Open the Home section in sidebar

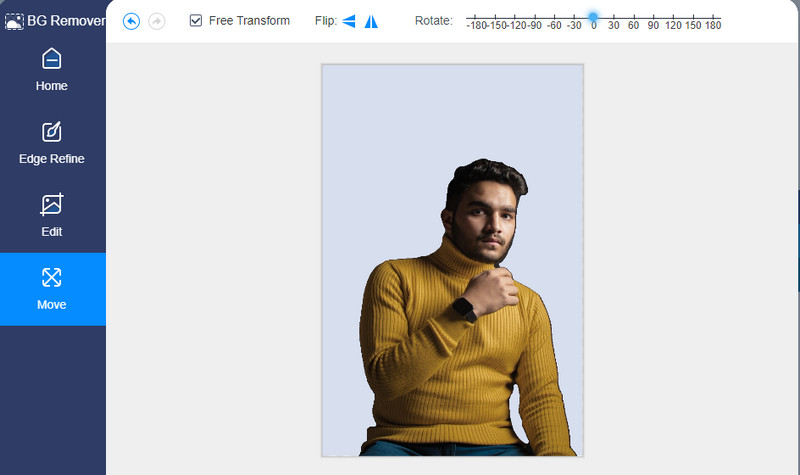tap(52, 69)
